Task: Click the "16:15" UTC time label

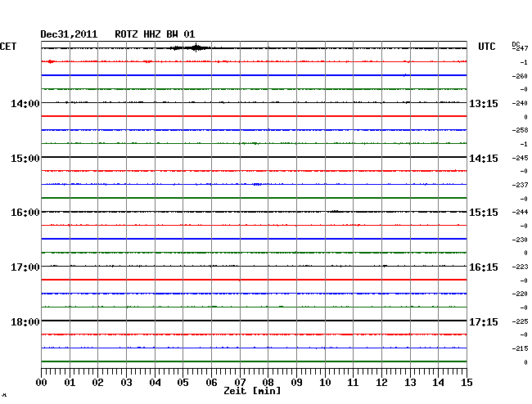Action: 484,267
